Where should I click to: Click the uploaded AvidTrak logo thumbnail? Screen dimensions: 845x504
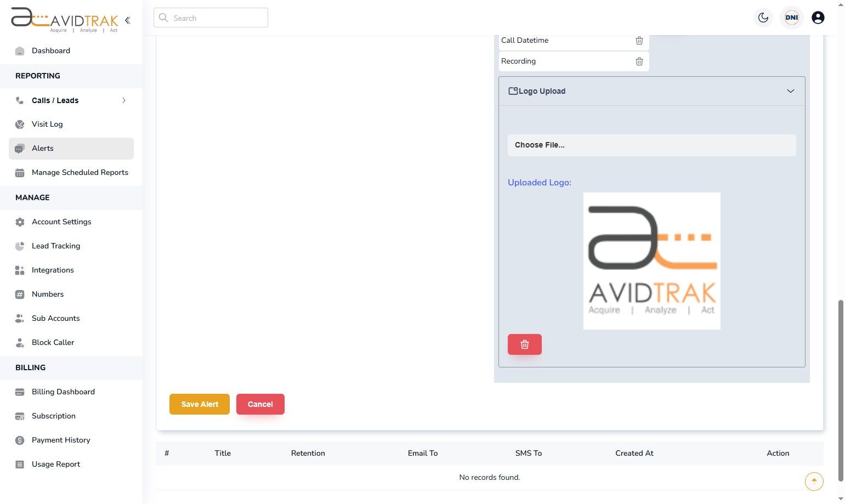652,261
